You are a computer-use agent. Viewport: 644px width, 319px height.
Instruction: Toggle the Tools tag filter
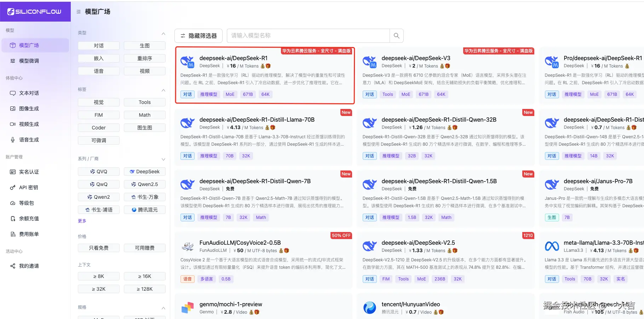pyautogui.click(x=145, y=102)
